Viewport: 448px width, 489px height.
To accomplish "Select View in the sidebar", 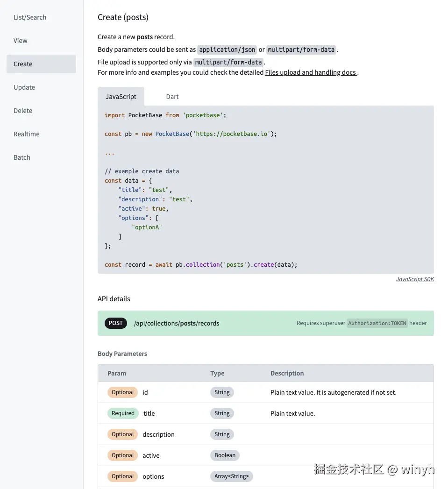I will [x=21, y=41].
